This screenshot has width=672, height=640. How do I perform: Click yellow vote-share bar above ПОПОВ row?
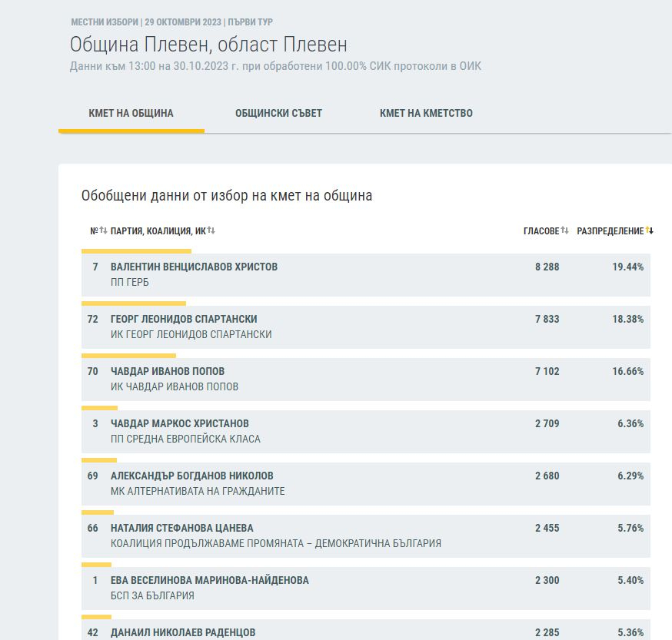coord(128,356)
